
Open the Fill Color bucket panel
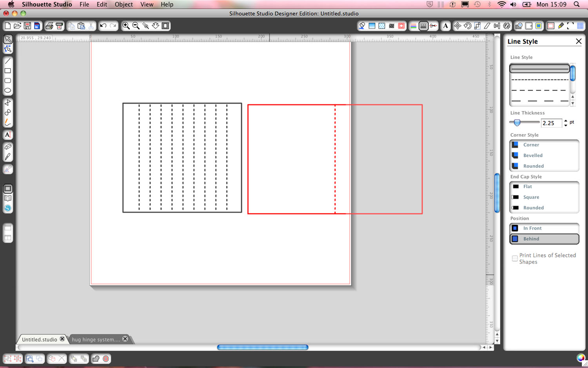coord(362,26)
